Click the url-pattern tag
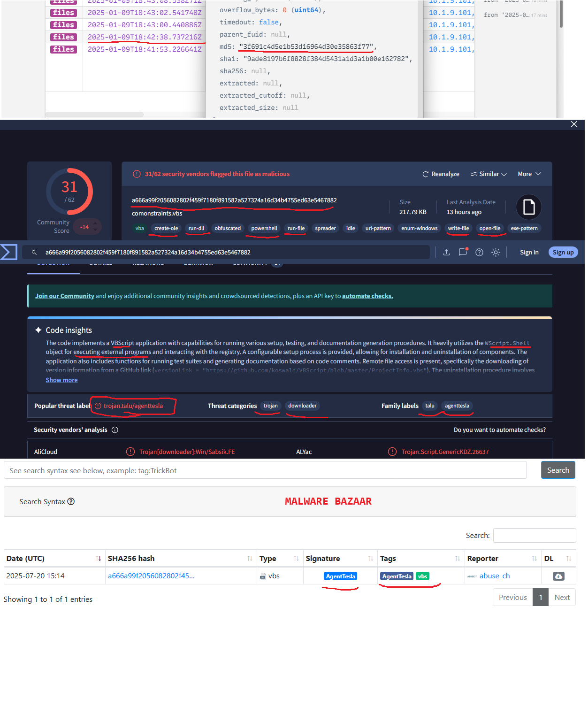The image size is (588, 714). (x=378, y=229)
